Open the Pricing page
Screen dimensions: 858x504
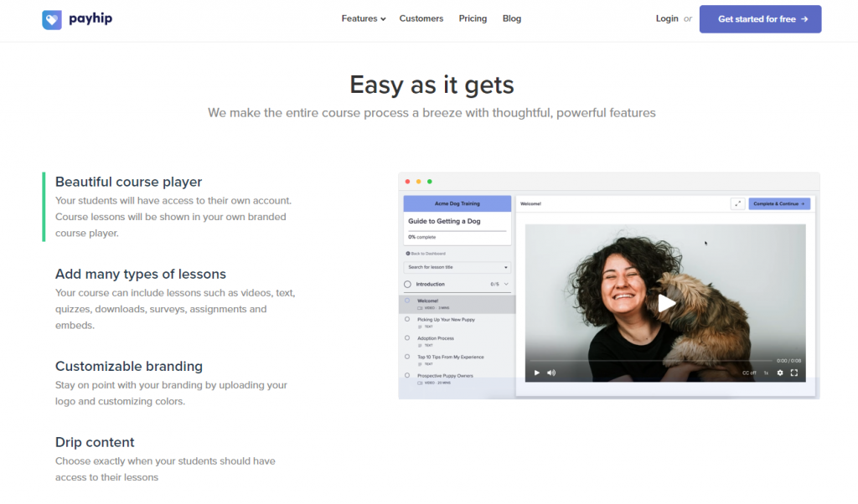pos(473,18)
